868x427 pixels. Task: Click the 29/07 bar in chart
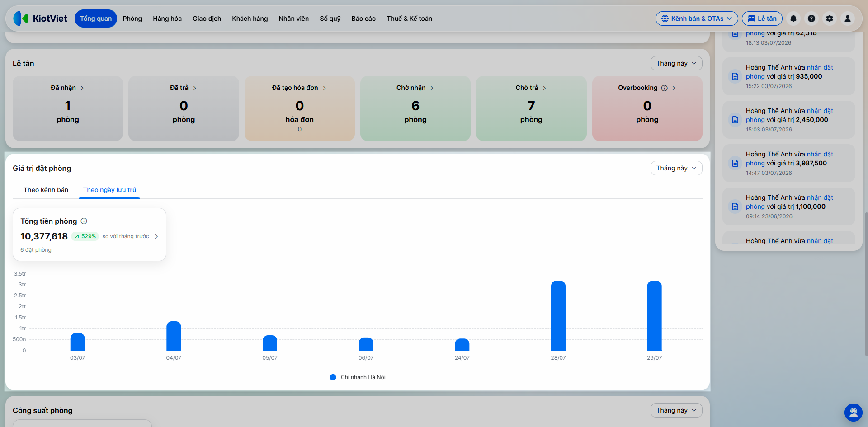pos(654,316)
